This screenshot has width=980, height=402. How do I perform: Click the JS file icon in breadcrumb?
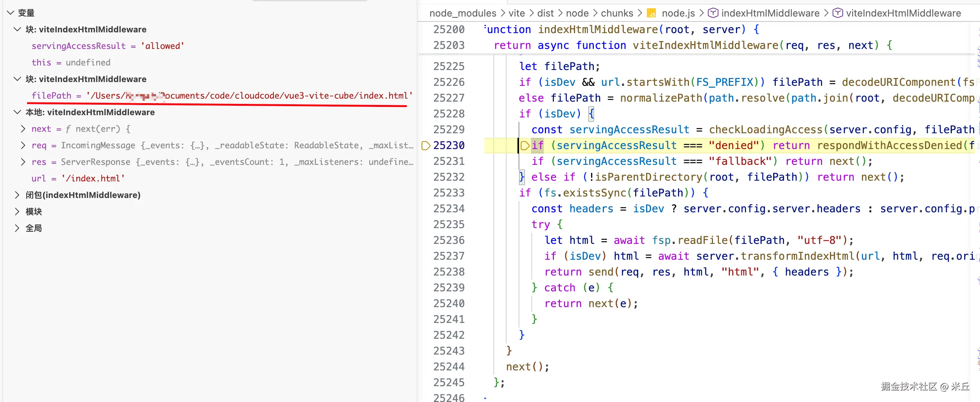pos(652,13)
